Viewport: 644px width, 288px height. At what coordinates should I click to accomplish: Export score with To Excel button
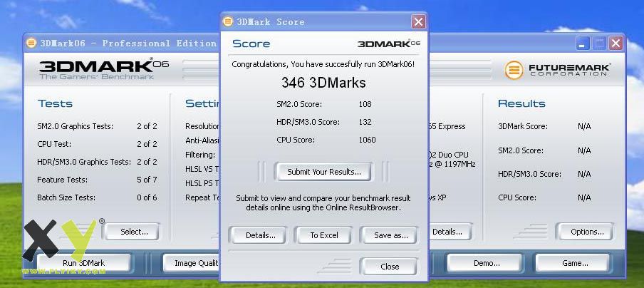pos(323,235)
